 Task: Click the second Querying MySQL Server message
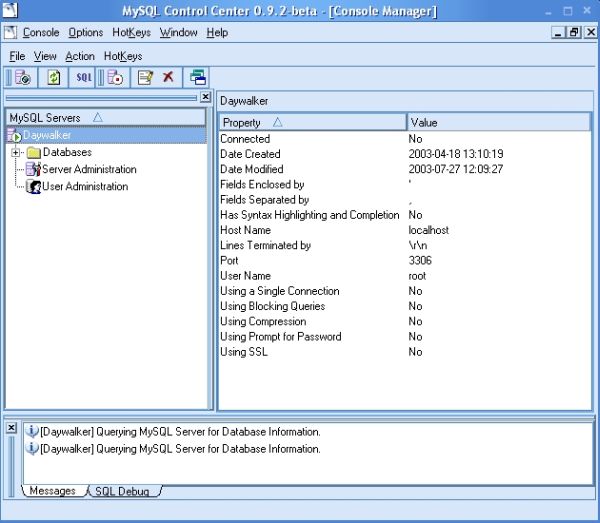coord(180,448)
